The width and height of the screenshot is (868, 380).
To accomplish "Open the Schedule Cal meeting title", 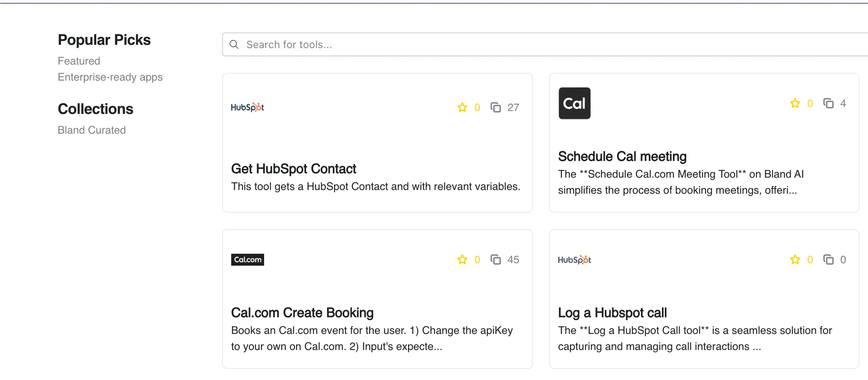I will coord(622,156).
